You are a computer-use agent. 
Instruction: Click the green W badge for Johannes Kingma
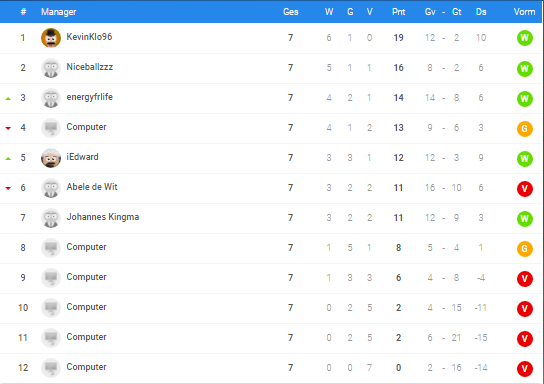(x=525, y=219)
